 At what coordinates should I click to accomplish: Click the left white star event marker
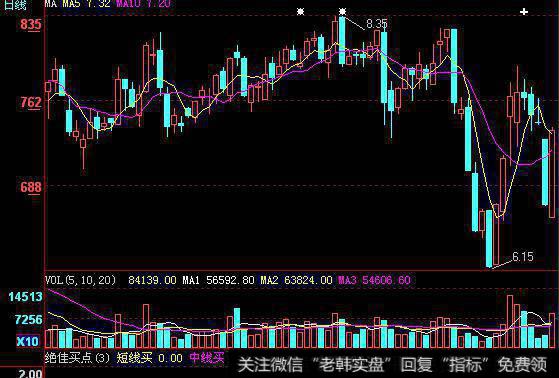point(301,12)
